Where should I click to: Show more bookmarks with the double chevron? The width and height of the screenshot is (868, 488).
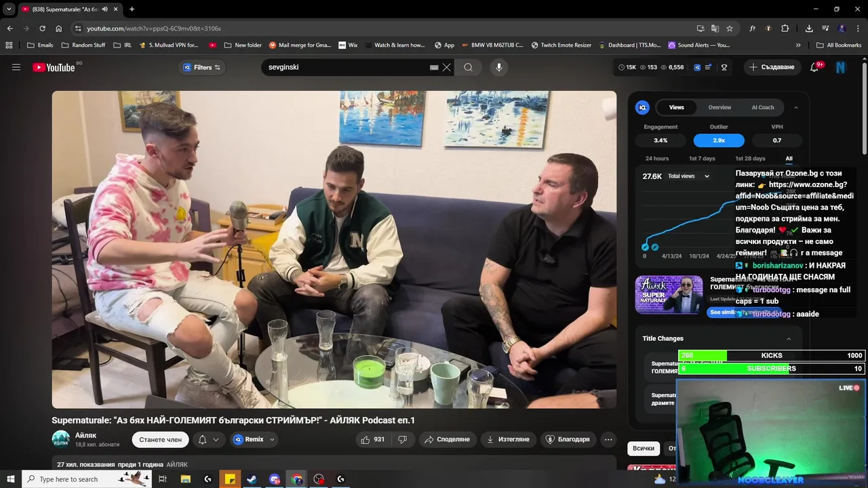(798, 45)
